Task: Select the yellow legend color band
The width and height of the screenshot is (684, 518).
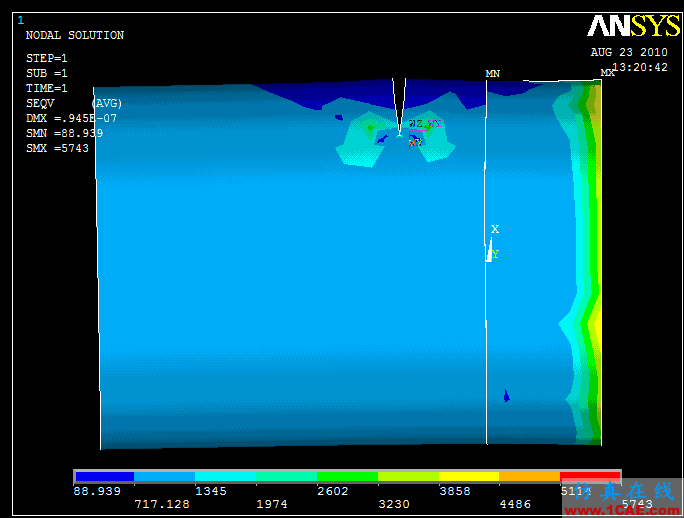Action: (x=469, y=477)
